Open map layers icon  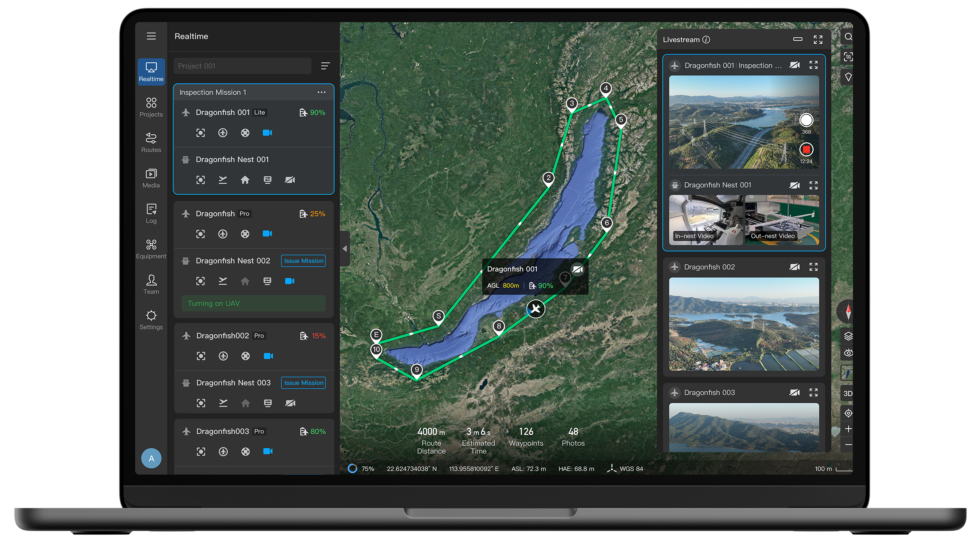(x=848, y=336)
